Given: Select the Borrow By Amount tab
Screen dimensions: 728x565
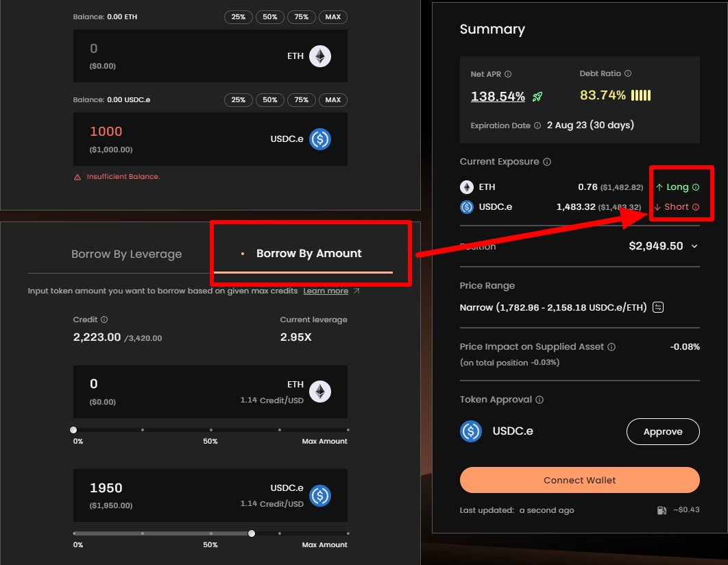Looking at the screenshot, I should 308,254.
